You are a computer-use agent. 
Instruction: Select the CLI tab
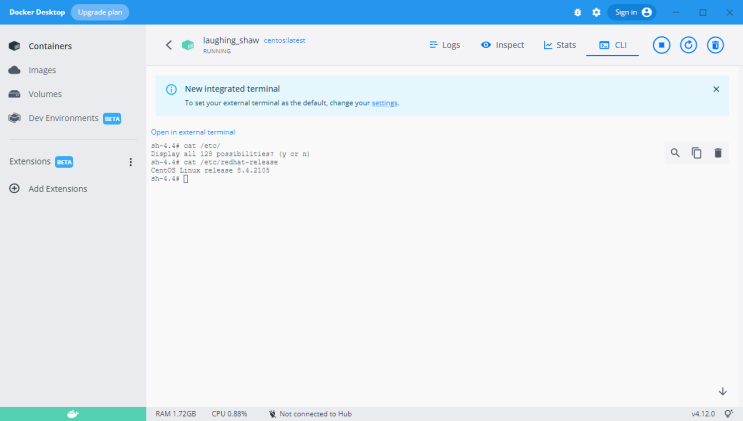(x=612, y=45)
